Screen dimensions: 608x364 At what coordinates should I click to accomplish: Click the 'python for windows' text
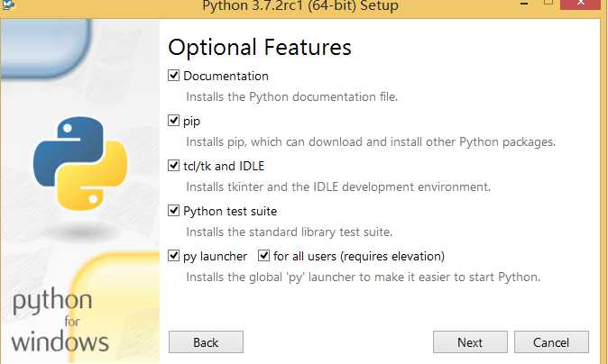(x=60, y=321)
